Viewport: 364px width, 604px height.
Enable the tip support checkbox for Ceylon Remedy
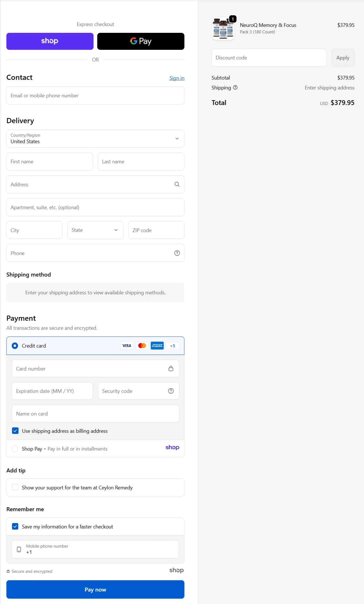tap(15, 487)
